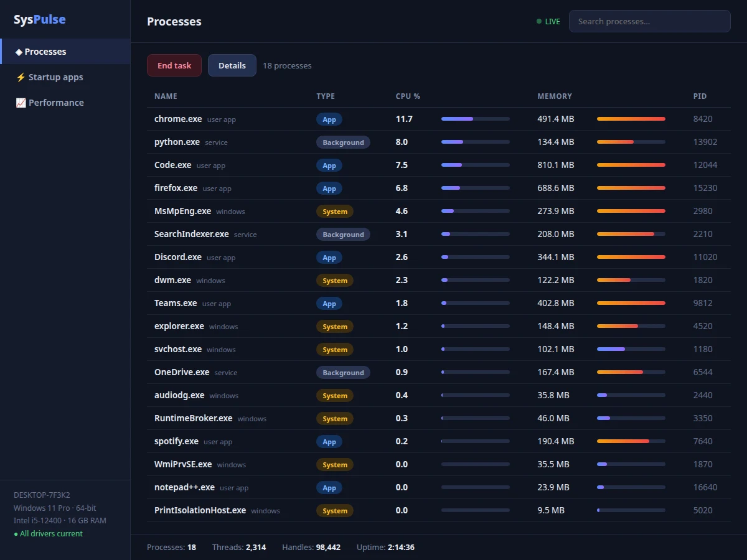Image resolution: width=747 pixels, height=560 pixels.
Task: Select the dwm.exe process name
Action: [x=172, y=280]
